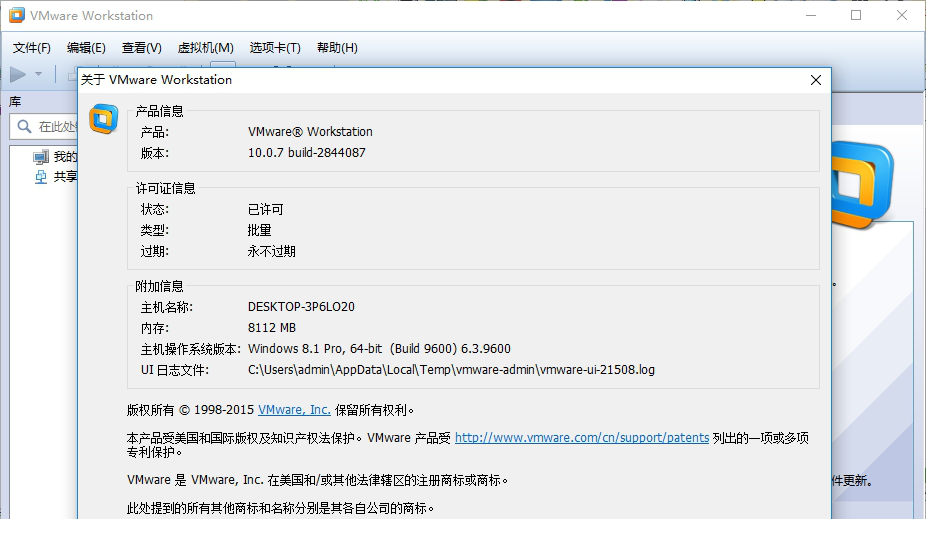926x539 pixels.
Task: Click the green power-on play icon
Action: [18, 74]
